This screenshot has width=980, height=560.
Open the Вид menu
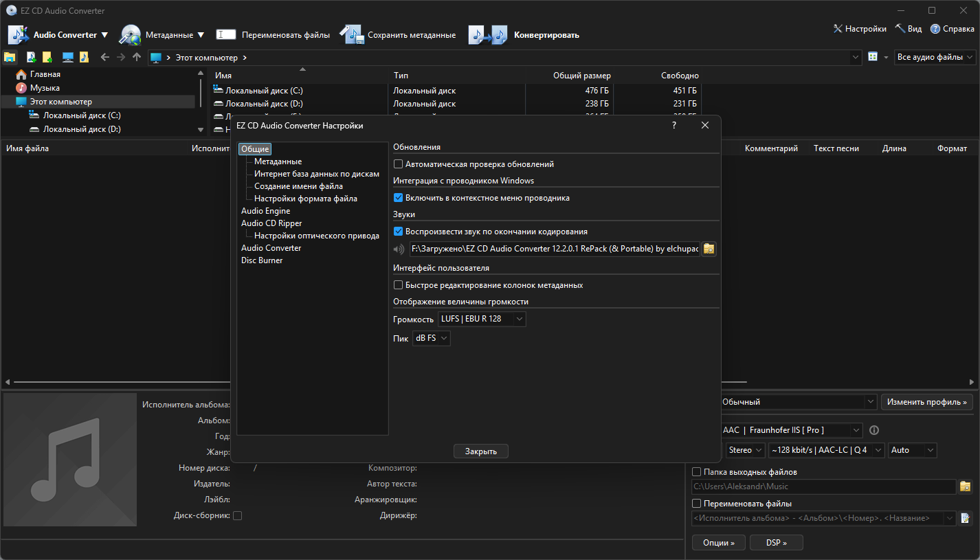909,29
